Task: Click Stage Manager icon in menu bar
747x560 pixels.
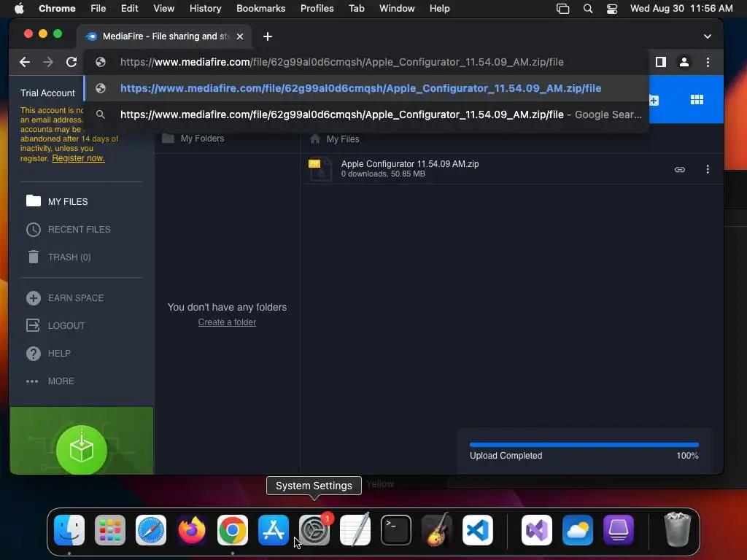Action: click(x=562, y=9)
